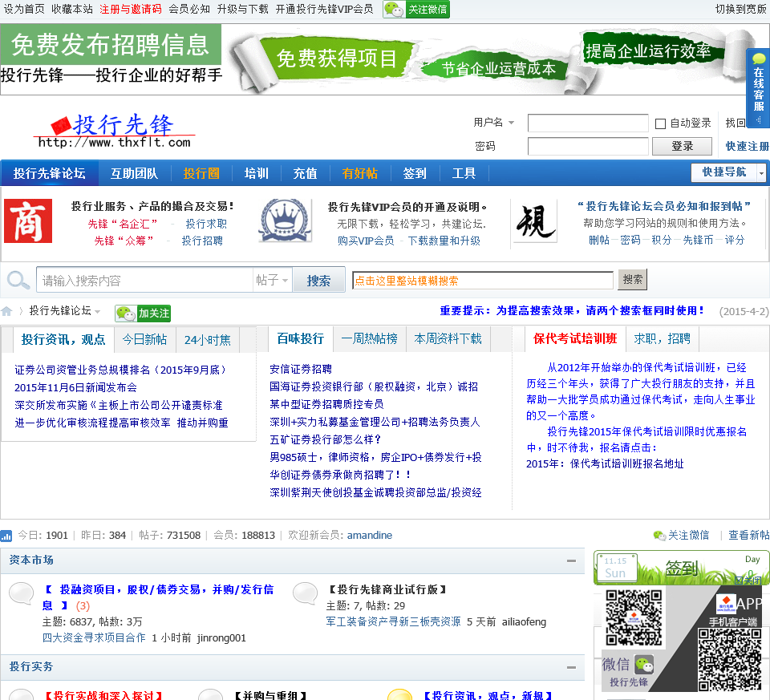
Task: Click the VIP crown badge icon
Action: [285, 221]
